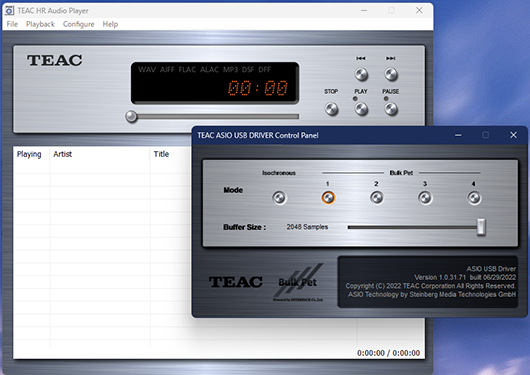The width and height of the screenshot is (530, 375).
Task: Open the File menu
Action: pos(12,24)
